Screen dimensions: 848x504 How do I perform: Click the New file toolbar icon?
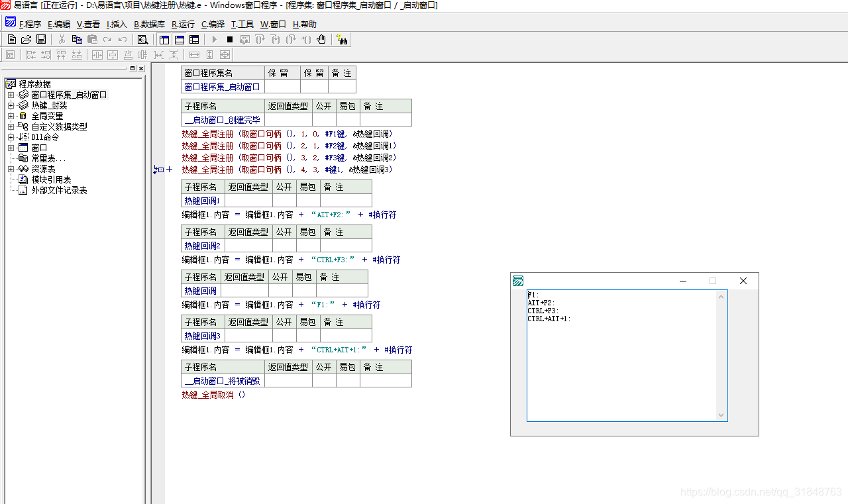[11, 40]
